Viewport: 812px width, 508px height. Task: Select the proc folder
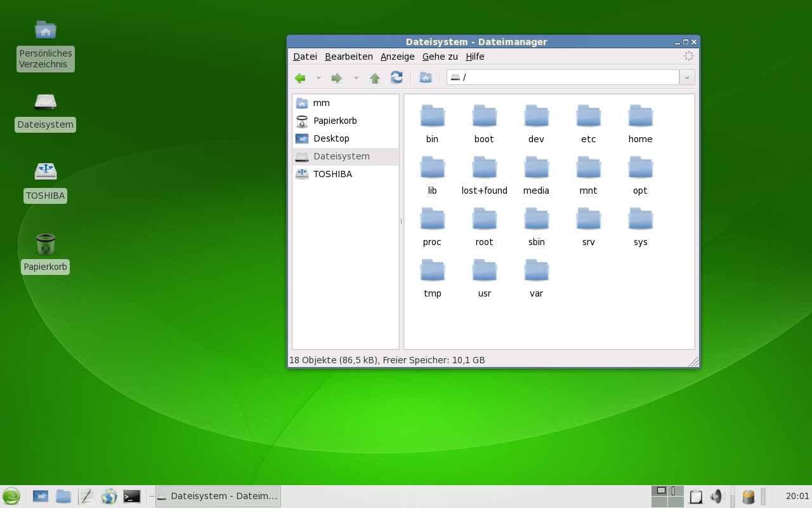(433, 227)
